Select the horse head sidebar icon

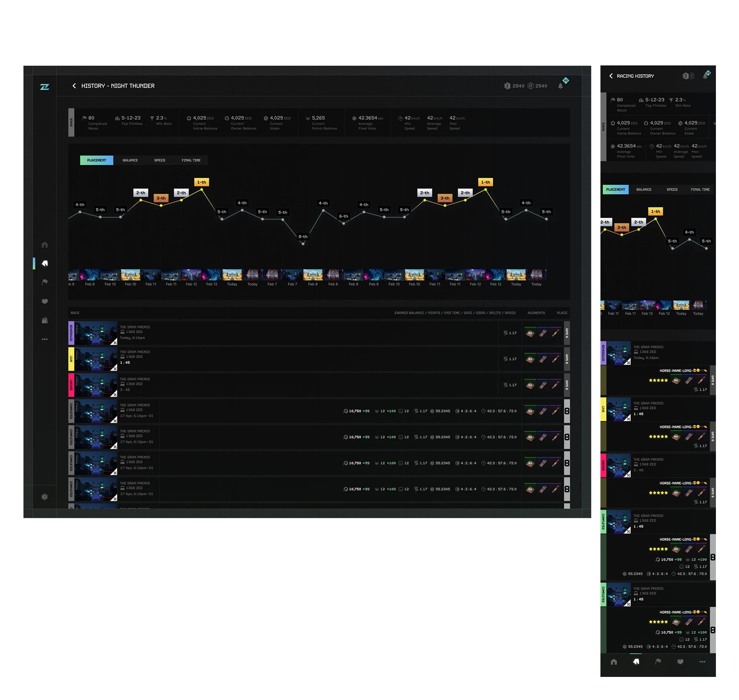[x=45, y=263]
